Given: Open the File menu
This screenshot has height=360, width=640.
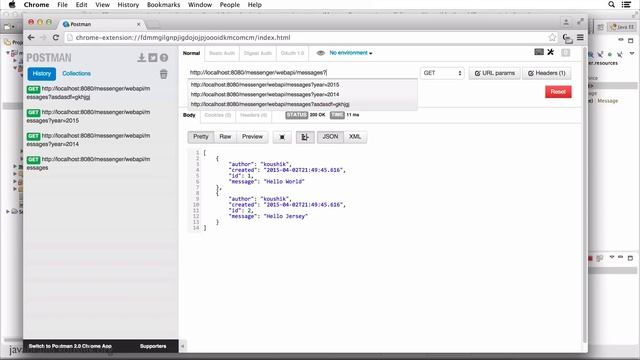Looking at the screenshot, I should point(62,4).
